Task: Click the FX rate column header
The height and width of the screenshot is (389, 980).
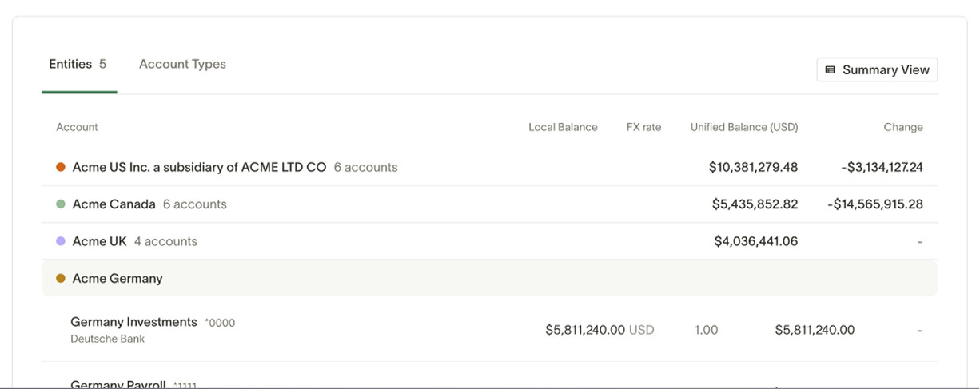Action: [643, 127]
